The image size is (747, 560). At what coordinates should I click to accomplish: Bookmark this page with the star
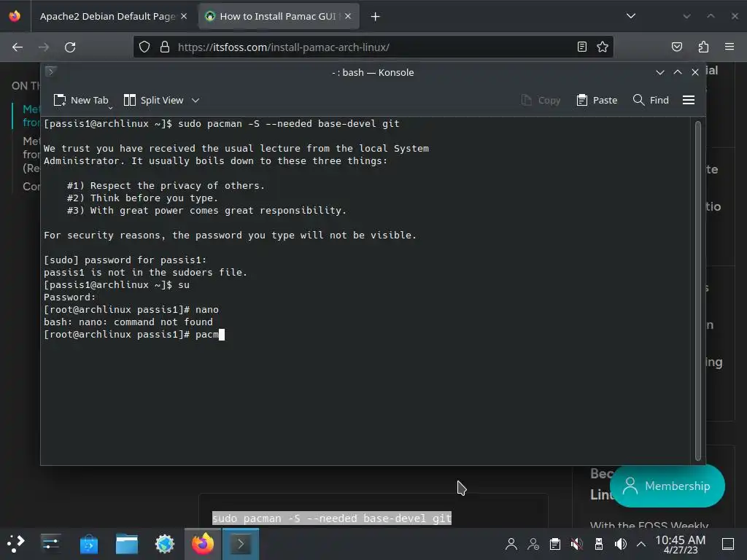602,47
